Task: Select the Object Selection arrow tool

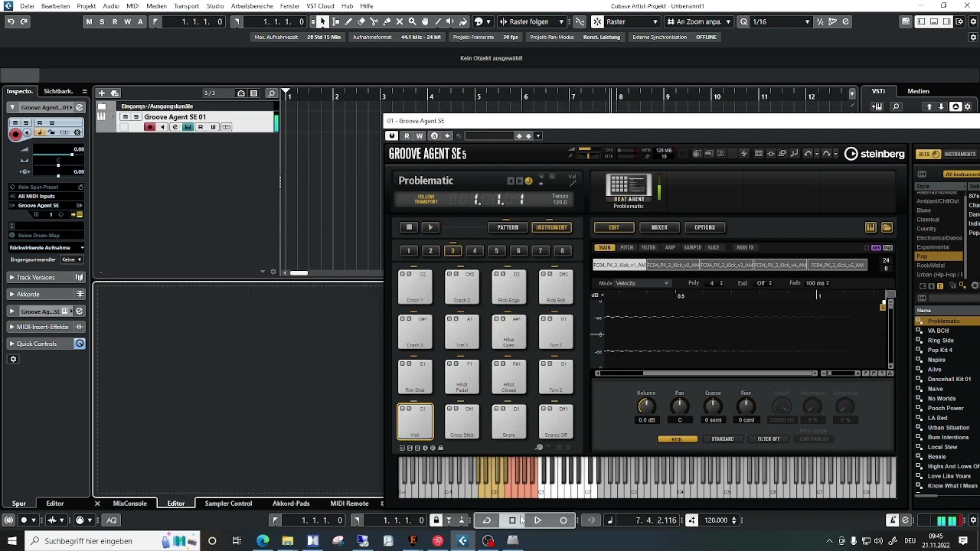Action: click(322, 21)
